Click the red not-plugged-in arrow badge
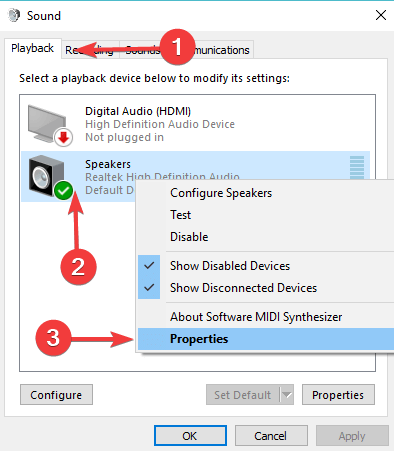This screenshot has height=451, width=394. pos(63,137)
